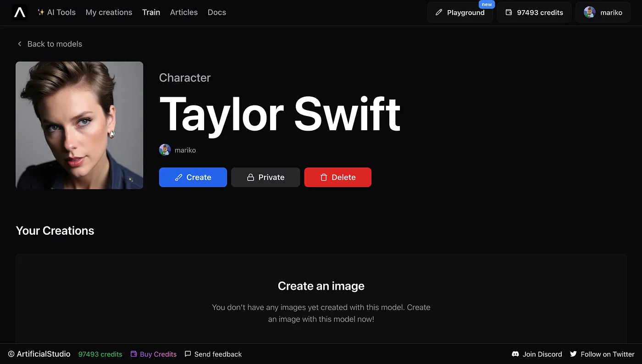
Task: Open the Docs page
Action: click(x=217, y=12)
